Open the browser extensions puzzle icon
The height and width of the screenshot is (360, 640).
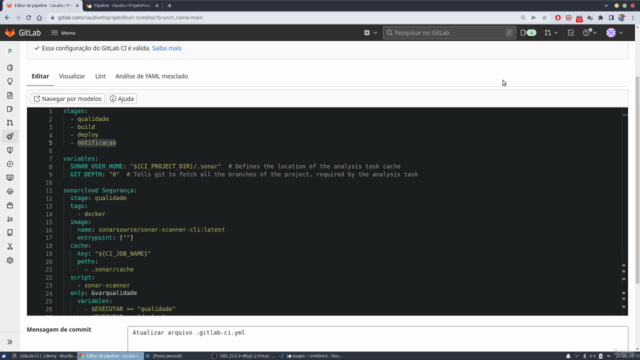(600, 18)
